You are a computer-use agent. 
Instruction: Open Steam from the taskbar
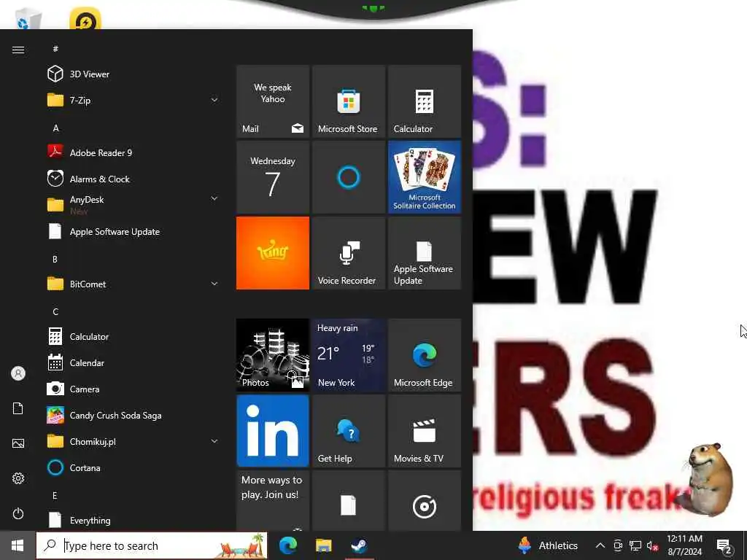[x=359, y=545]
